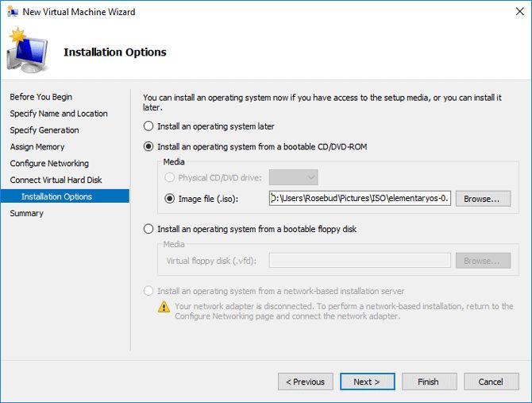
Task: Select install from bootable CD/DVD-ROM option
Action: 148,146
